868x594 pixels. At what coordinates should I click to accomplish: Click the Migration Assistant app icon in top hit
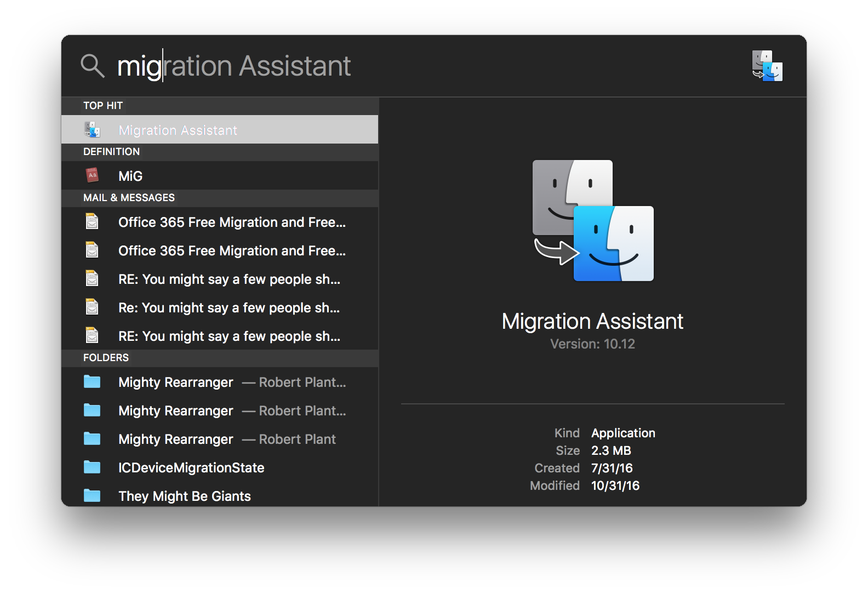[92, 130]
